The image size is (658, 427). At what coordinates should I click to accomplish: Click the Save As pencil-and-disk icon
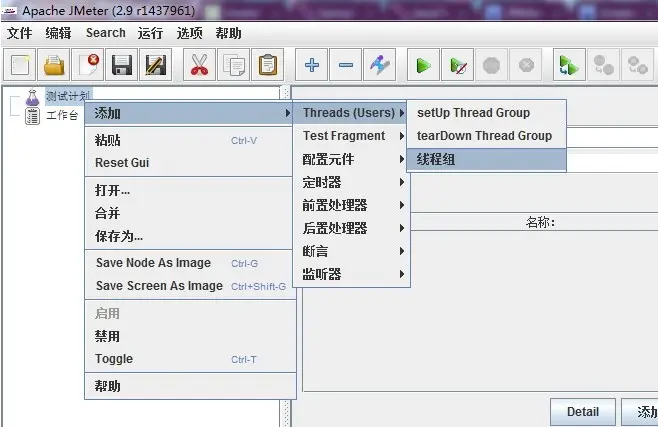(x=156, y=65)
